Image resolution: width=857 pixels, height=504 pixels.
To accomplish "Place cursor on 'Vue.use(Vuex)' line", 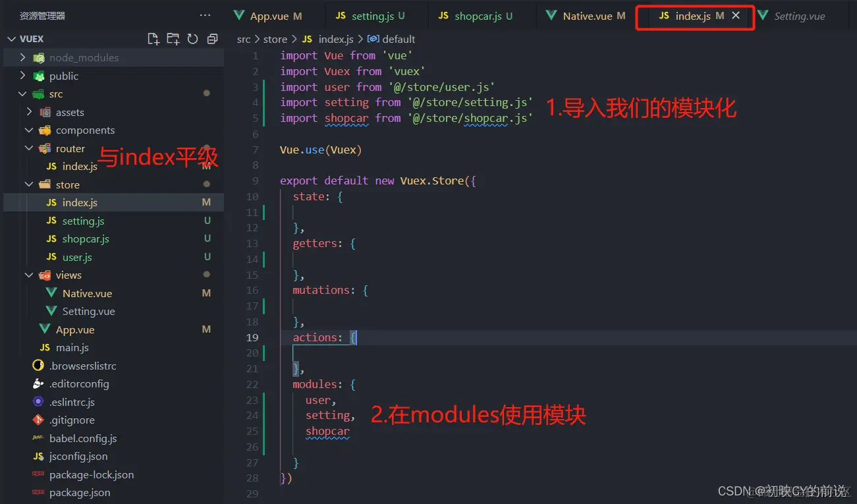I will (x=321, y=150).
